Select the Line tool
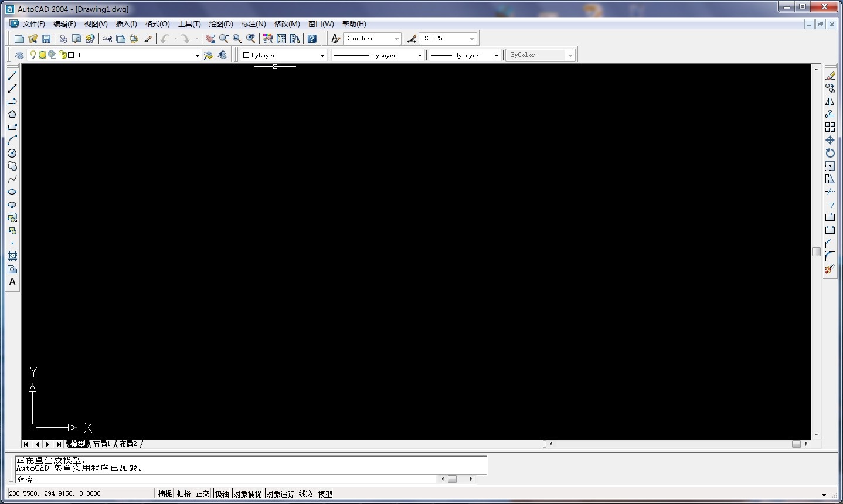Image resolution: width=843 pixels, height=504 pixels. click(x=13, y=76)
